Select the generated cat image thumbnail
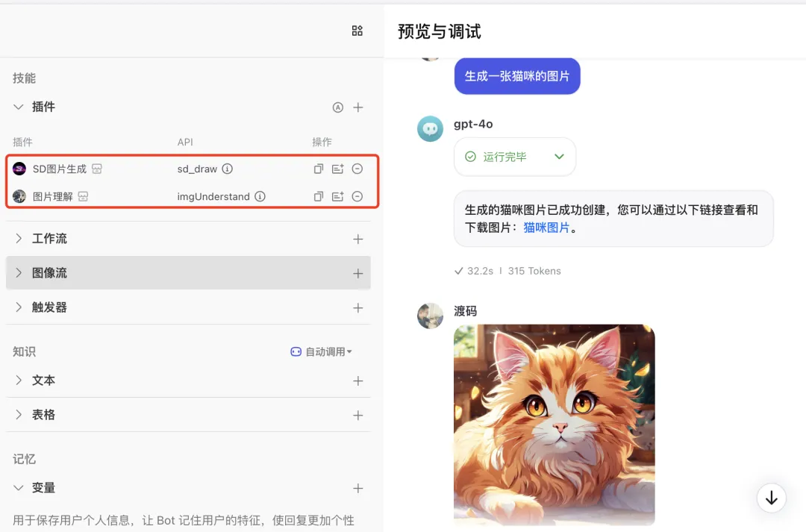 (x=554, y=425)
